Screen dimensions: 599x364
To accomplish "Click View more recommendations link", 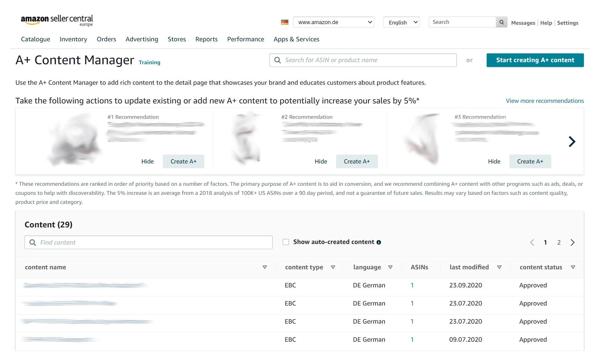I will pyautogui.click(x=545, y=101).
